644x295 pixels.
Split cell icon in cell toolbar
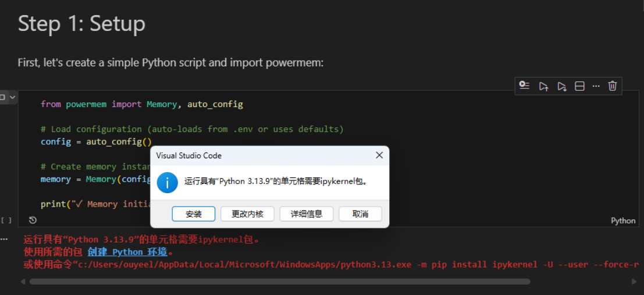point(579,86)
